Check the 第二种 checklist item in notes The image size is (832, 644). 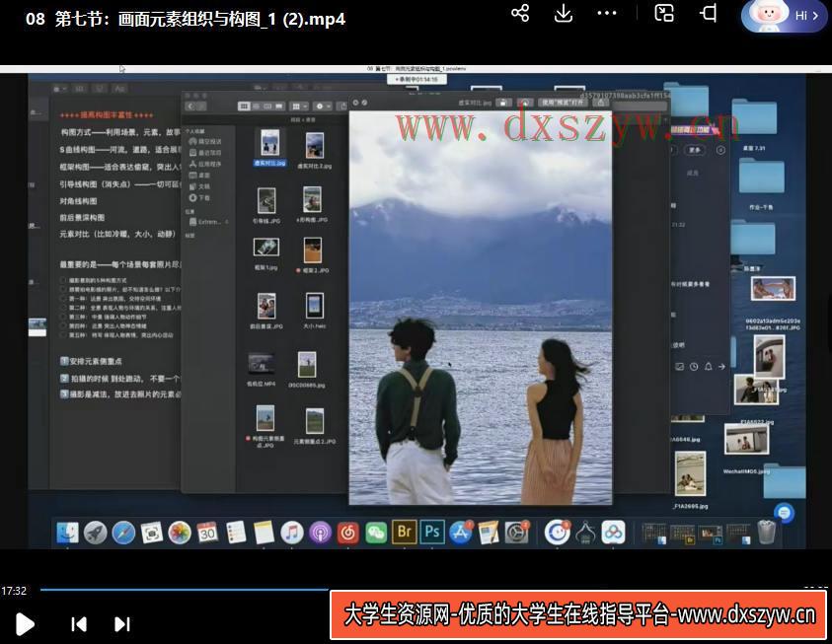point(64,308)
